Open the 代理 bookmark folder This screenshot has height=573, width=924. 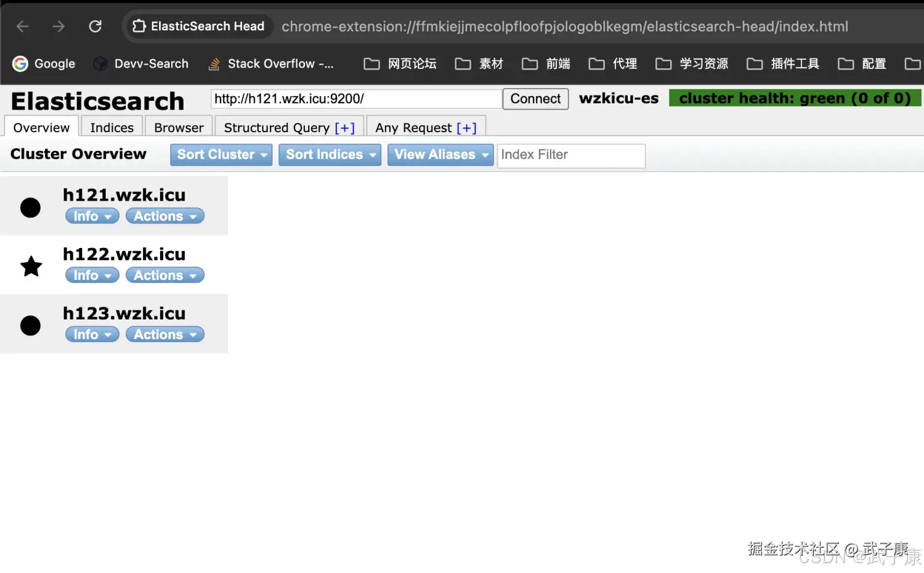(613, 63)
